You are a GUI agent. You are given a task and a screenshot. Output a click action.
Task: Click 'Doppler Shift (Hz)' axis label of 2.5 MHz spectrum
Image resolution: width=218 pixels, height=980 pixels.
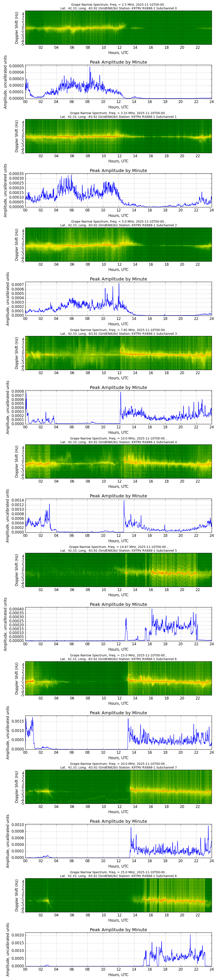coord(17,28)
